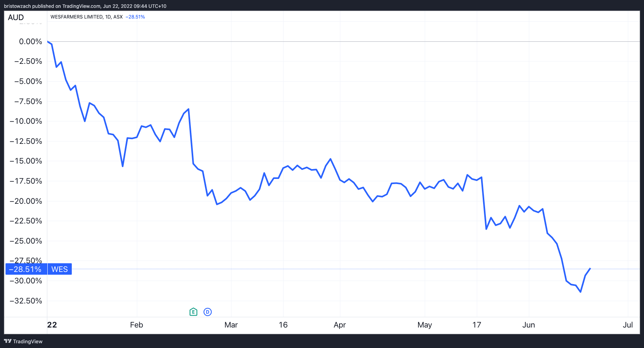Click the Jul label on time axis
Viewport: 644px width, 348px height.
coord(628,325)
